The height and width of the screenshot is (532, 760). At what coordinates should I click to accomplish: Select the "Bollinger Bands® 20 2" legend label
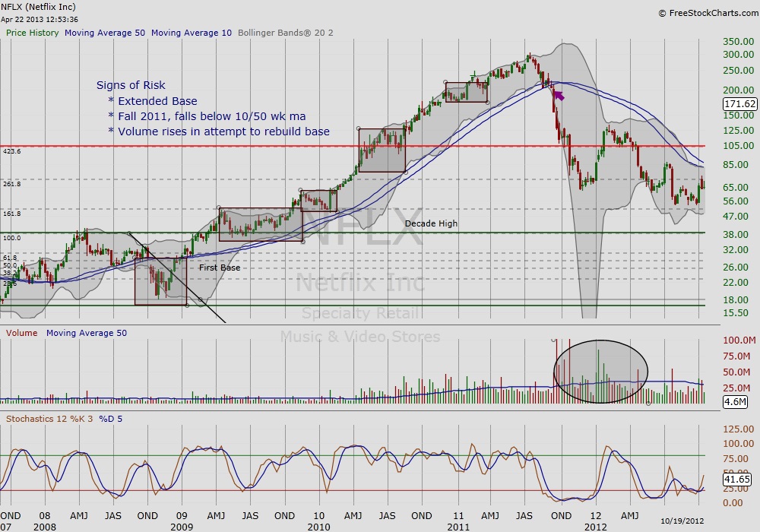click(x=286, y=33)
